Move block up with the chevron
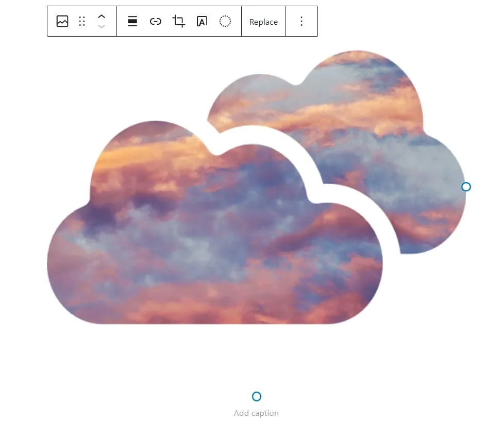This screenshot has height=421, width=504. click(x=102, y=17)
